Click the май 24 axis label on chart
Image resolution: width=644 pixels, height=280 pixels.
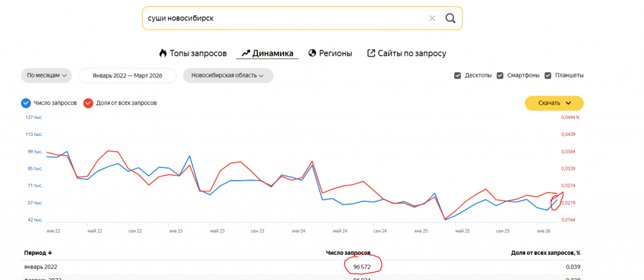click(x=340, y=231)
